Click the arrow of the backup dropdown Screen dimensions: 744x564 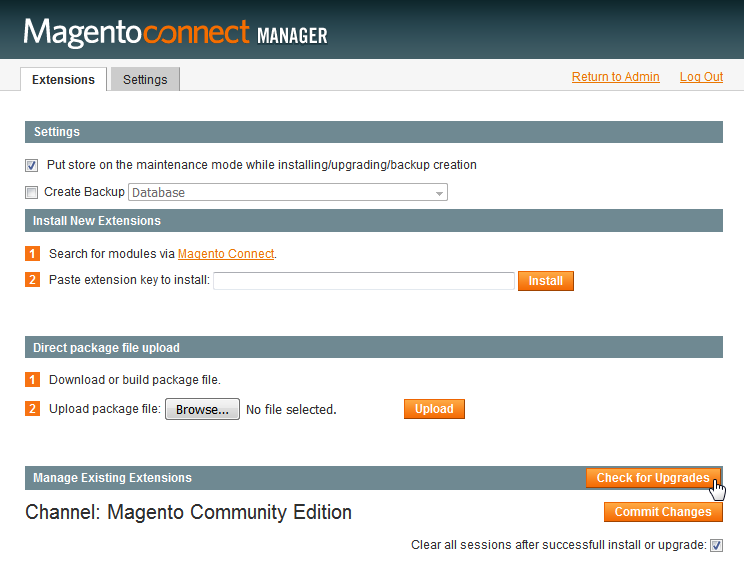coord(439,193)
